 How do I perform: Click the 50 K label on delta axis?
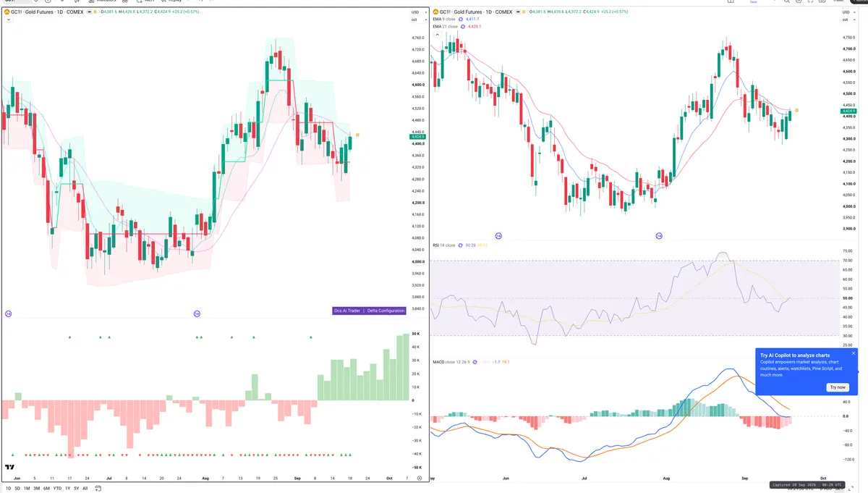click(416, 334)
